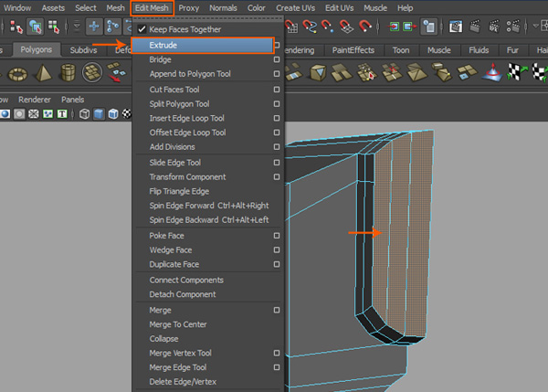Click Flip Triangle Edge

(179, 191)
